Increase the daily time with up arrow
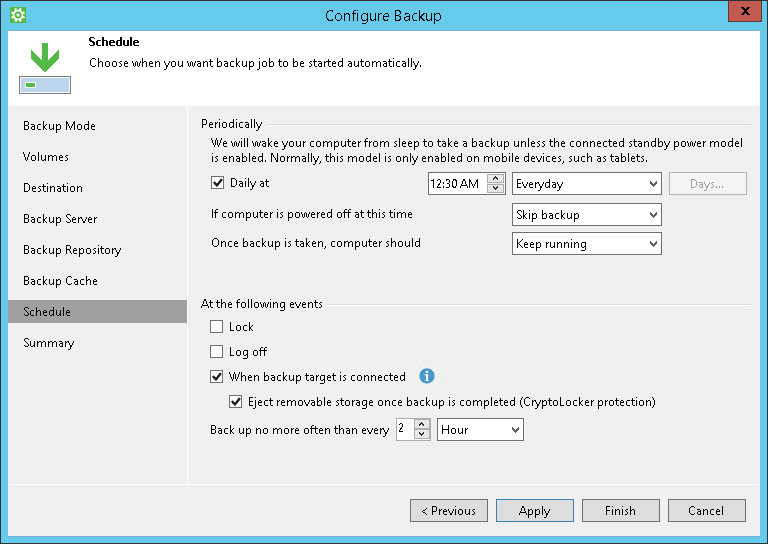The width and height of the screenshot is (768, 544). click(496, 179)
